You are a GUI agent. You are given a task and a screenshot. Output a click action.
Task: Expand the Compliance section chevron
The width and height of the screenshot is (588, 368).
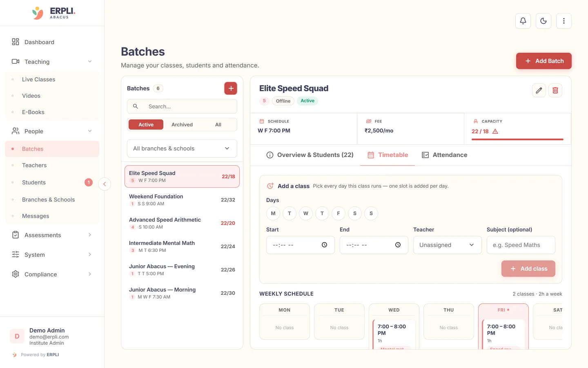click(x=90, y=274)
